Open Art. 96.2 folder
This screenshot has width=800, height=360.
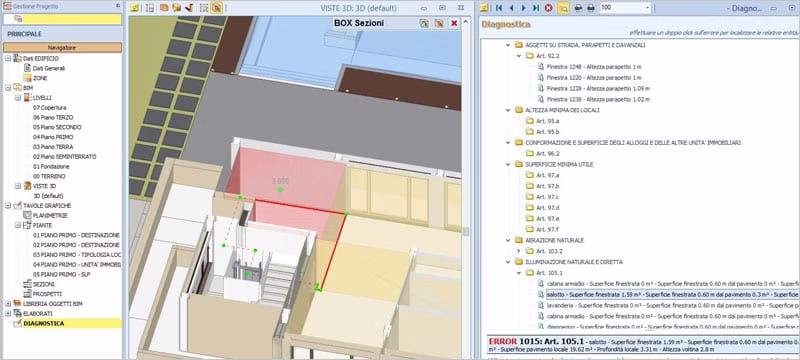548,153
